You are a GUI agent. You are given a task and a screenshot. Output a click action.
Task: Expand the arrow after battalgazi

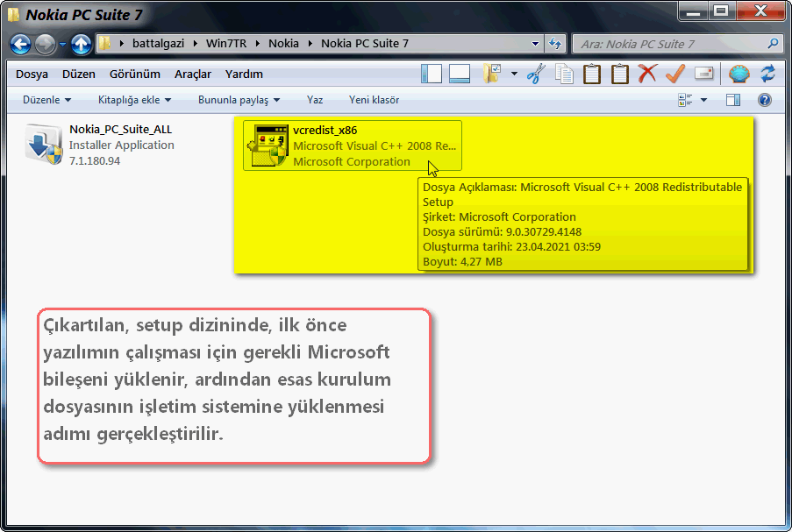(x=196, y=44)
